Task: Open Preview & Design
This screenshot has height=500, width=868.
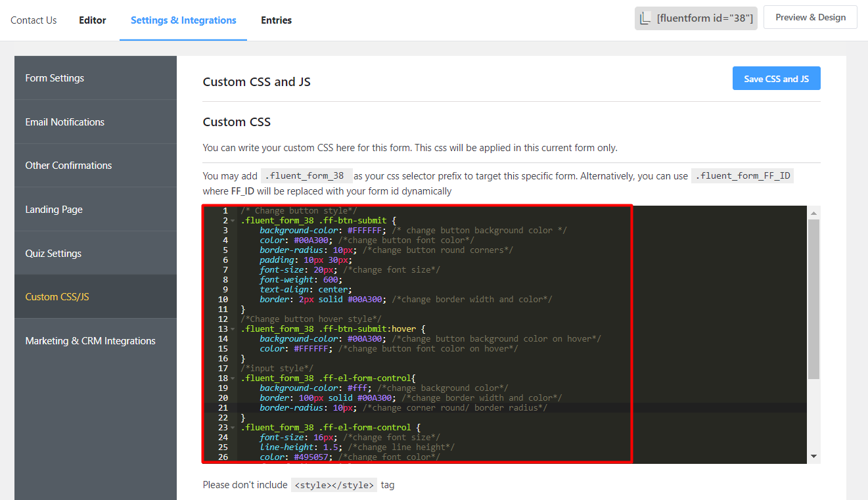Action: coord(810,17)
